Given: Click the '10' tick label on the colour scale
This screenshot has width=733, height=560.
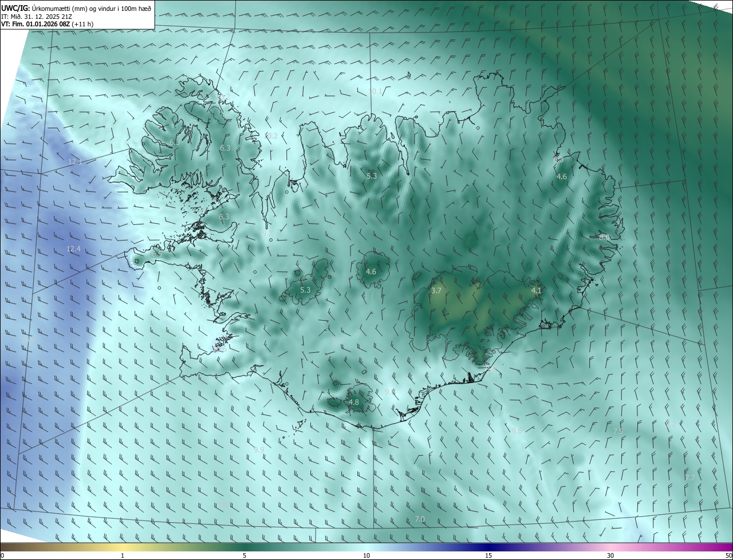Looking at the screenshot, I should [366, 556].
